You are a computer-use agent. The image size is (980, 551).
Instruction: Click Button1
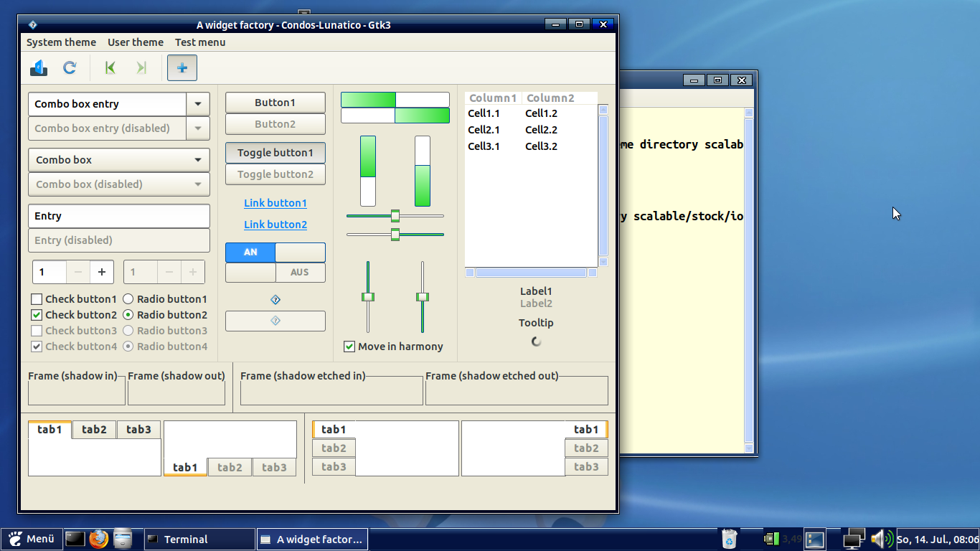click(275, 103)
